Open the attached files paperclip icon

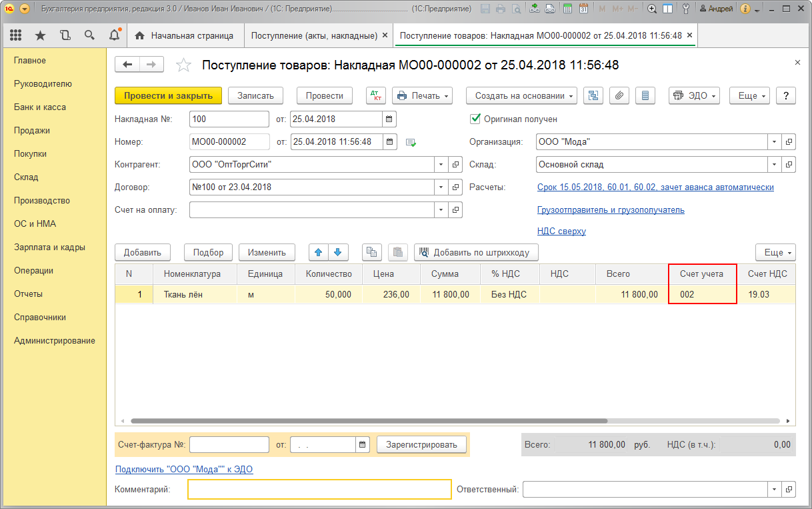619,95
